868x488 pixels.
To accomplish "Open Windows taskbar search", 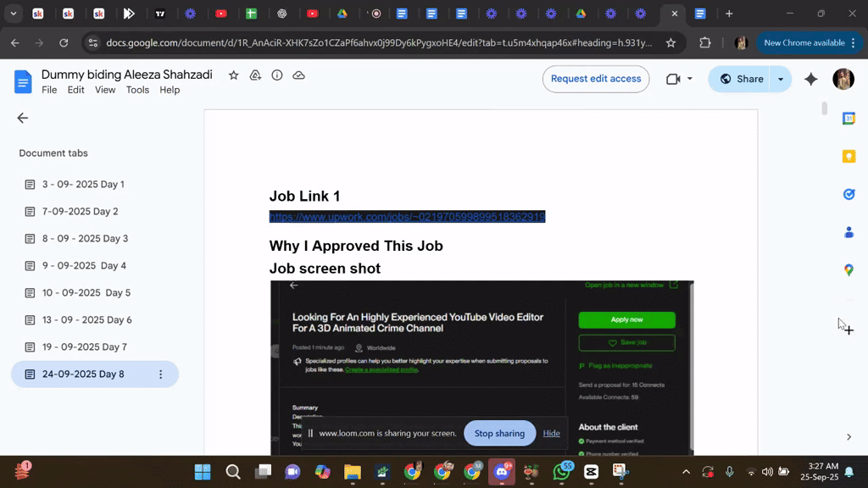I will tap(233, 472).
